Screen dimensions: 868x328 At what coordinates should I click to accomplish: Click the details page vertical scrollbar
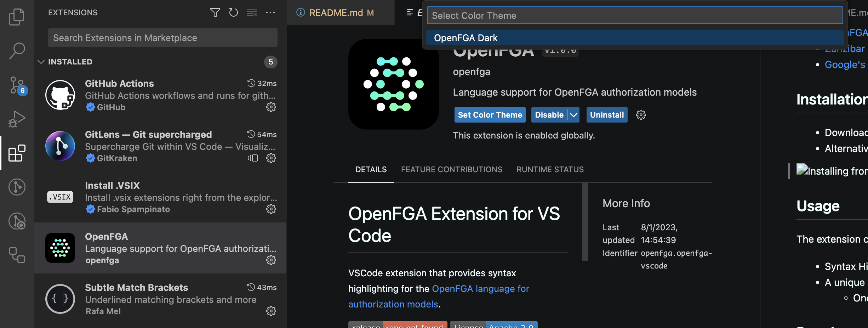click(x=585, y=222)
